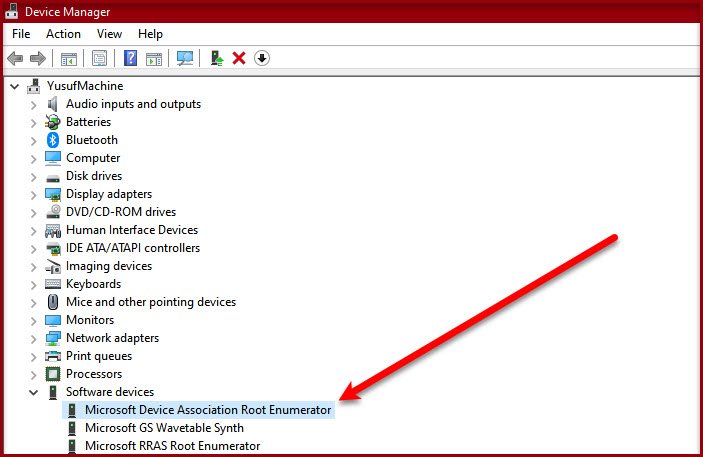Expand the Monitors chevron
Image resolution: width=703 pixels, height=457 pixels.
(34, 321)
